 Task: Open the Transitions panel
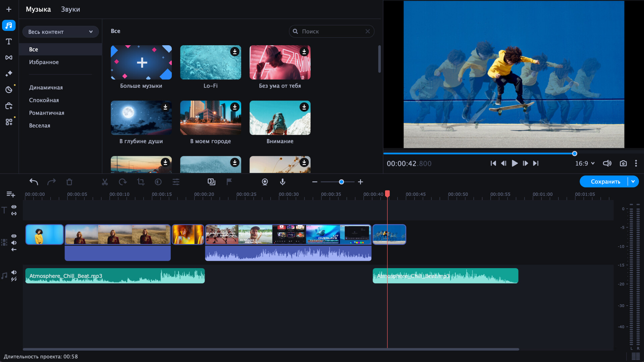click(9, 57)
